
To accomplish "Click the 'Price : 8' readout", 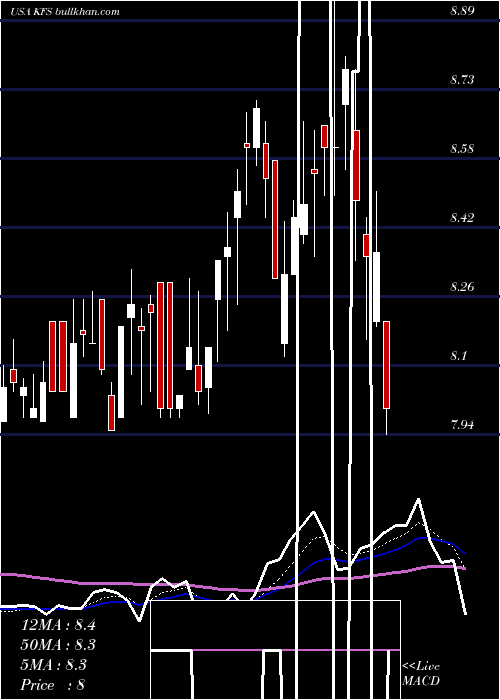I will tap(53, 685).
